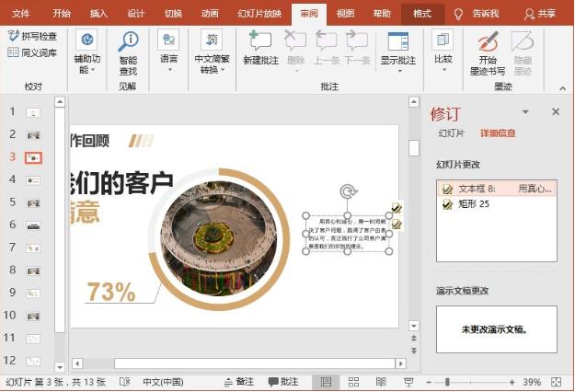This screenshot has width=575, height=392.
Task: Click the slide horizontal scrollbar
Action: pyautogui.click(x=255, y=363)
